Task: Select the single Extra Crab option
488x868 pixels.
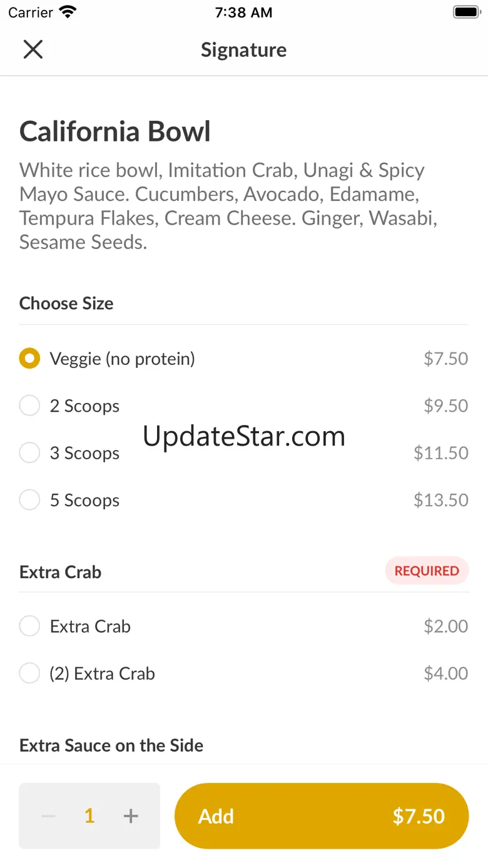Action: [29, 626]
